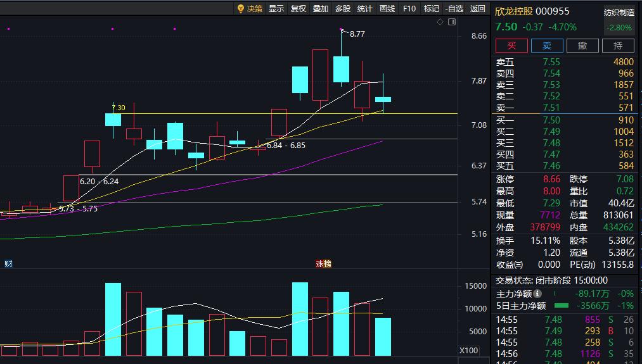Click the latest cyan candlestick
Screen dimensions: 642x364
coord(383,99)
